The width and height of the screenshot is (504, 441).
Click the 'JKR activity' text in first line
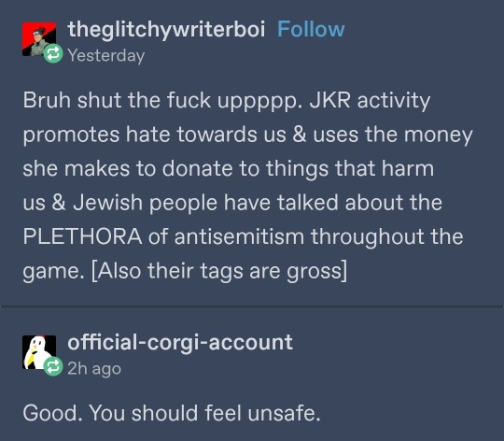click(x=370, y=100)
